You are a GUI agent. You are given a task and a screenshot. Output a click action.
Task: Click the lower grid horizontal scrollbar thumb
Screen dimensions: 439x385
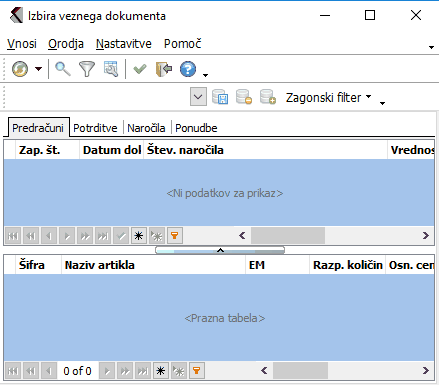[300, 371]
